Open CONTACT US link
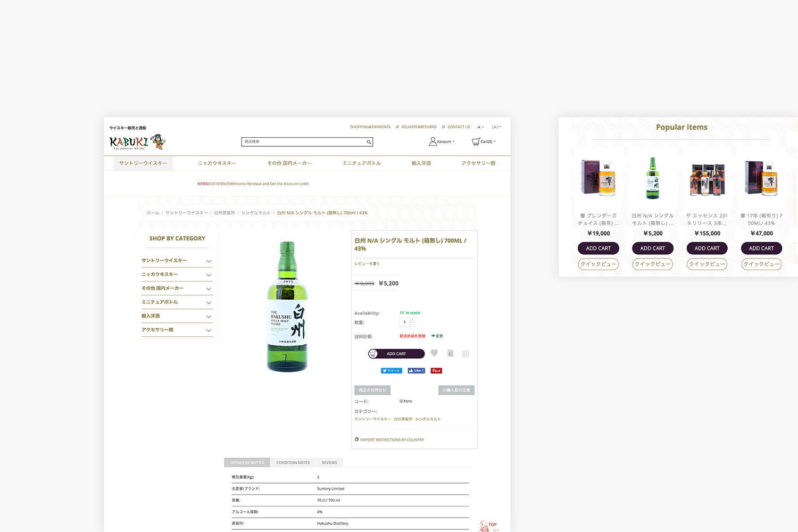Screen dimensions: 798x532 click(459, 127)
